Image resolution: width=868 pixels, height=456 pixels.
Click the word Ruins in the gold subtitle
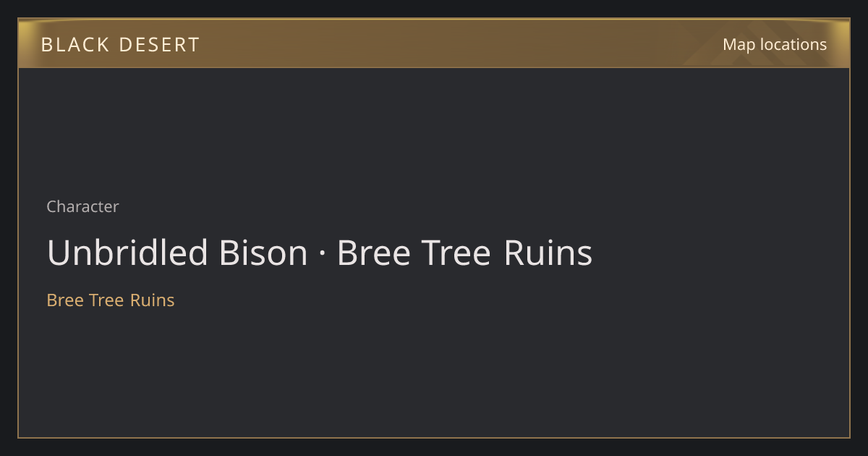[x=152, y=300]
